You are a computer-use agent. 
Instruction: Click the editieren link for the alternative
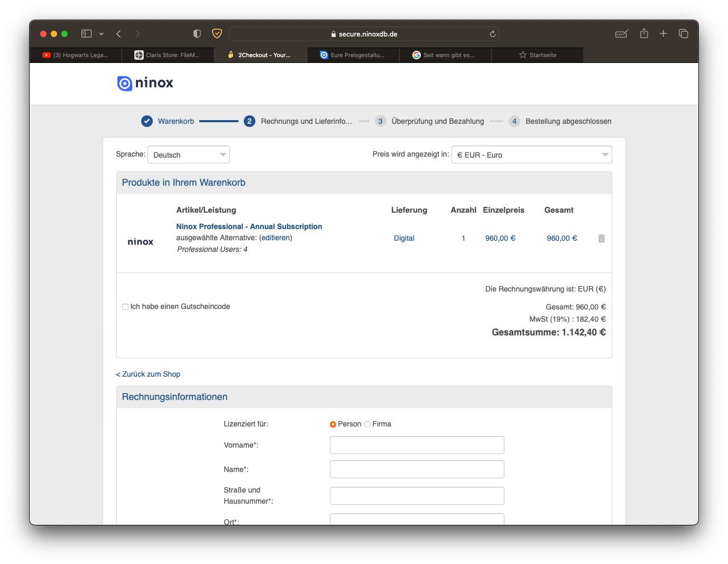[x=276, y=238]
